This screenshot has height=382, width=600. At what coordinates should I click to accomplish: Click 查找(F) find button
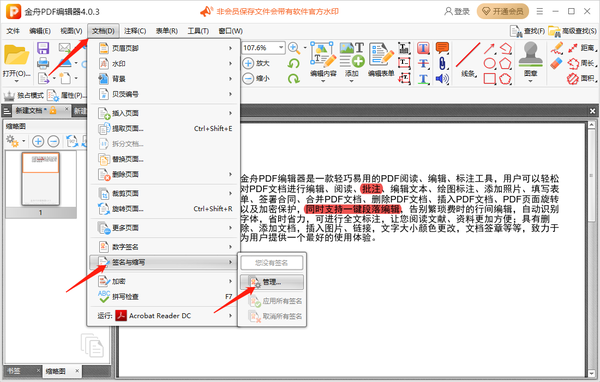527,31
